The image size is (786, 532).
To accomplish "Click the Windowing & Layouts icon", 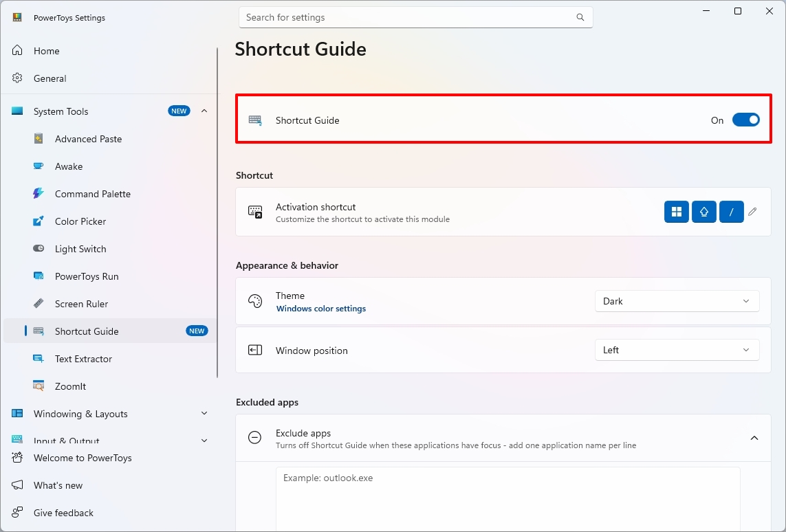I will tap(18, 414).
